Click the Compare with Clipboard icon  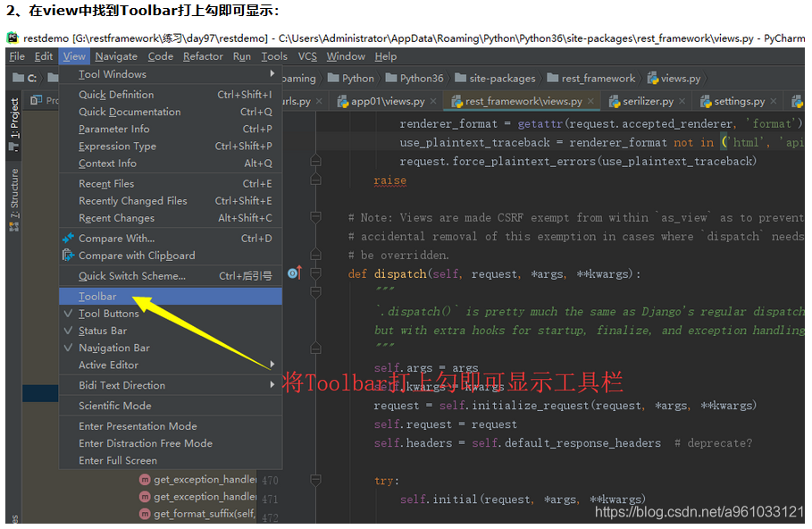[69, 256]
